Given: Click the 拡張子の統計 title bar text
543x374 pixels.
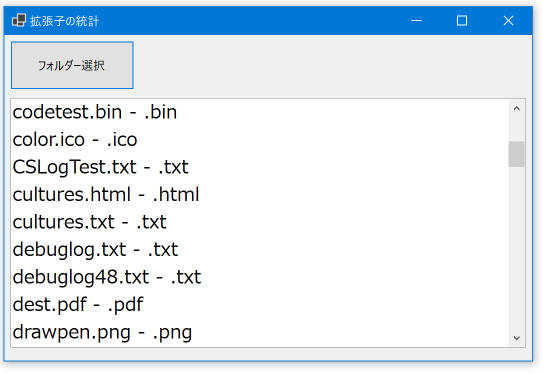Looking at the screenshot, I should [x=64, y=21].
